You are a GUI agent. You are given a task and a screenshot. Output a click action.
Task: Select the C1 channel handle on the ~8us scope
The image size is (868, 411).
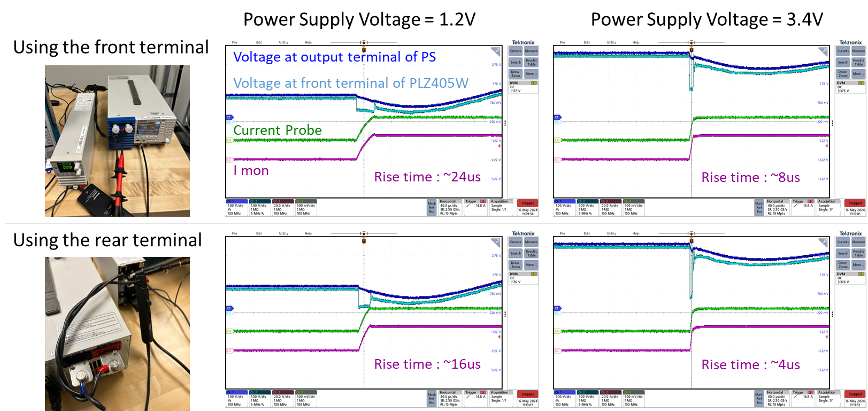557,117
